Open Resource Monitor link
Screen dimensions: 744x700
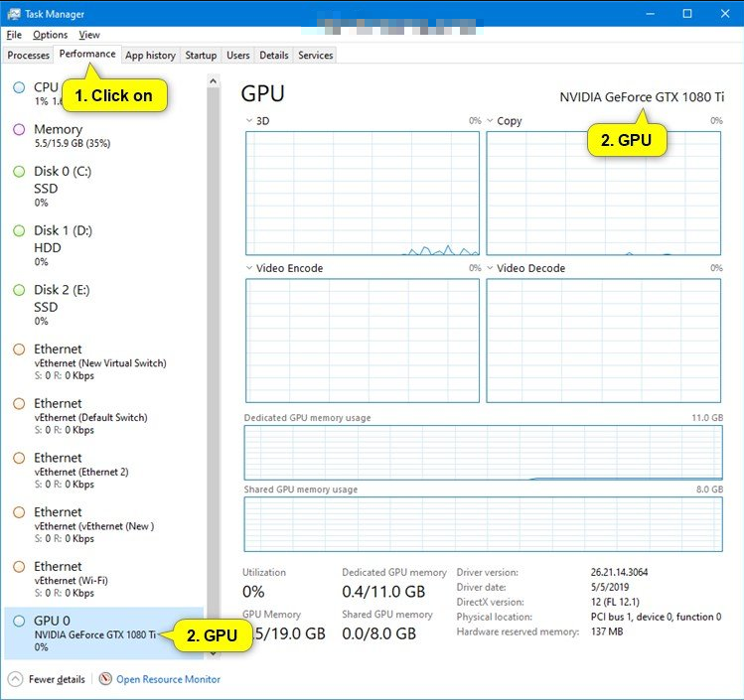click(168, 679)
